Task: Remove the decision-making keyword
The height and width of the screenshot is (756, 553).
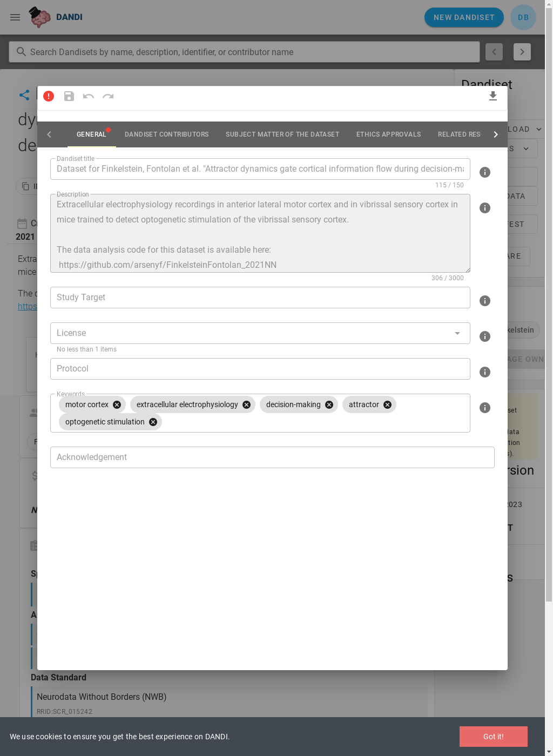Action: click(x=329, y=404)
